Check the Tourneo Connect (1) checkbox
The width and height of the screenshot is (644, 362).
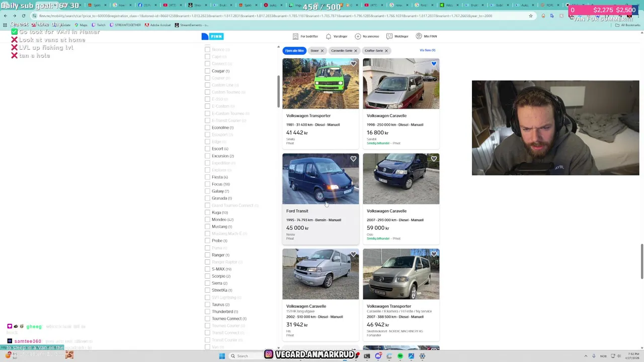tap(207, 319)
